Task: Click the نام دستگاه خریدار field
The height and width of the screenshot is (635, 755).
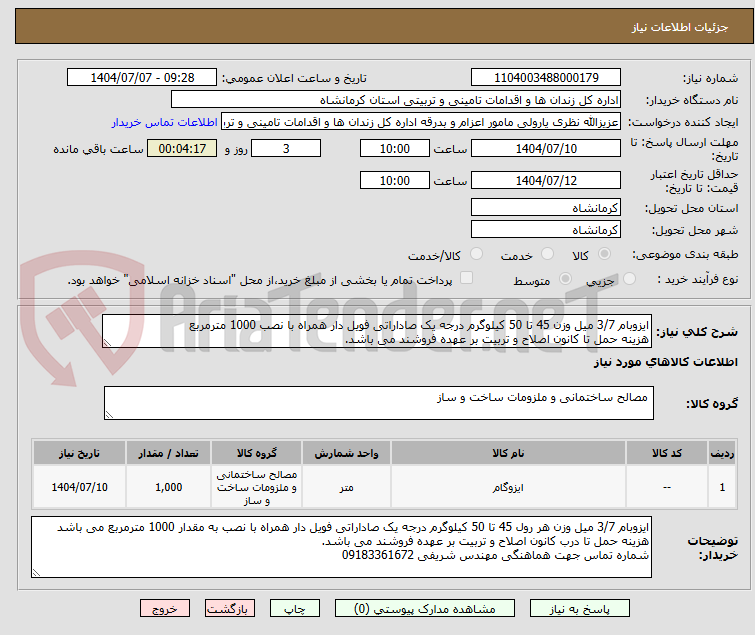Action: tap(396, 100)
